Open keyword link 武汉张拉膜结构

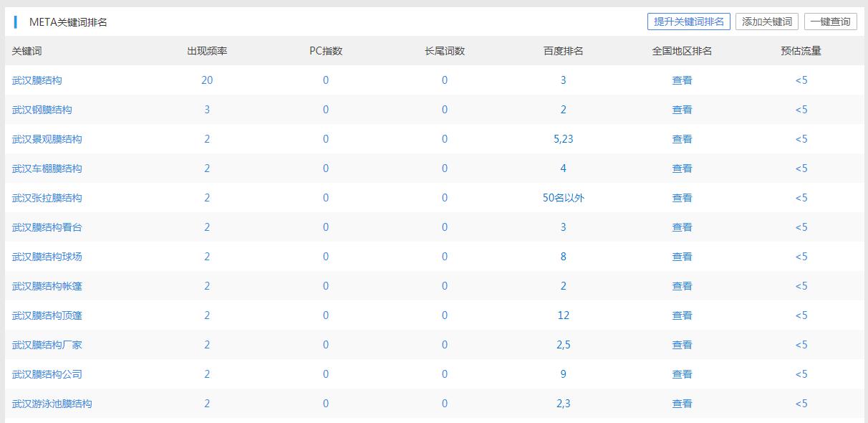tap(47, 198)
